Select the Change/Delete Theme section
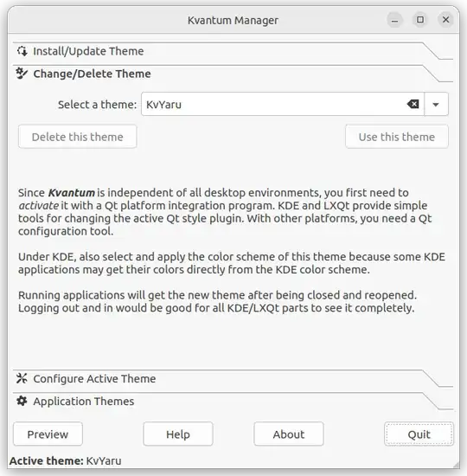Viewport: 467px width, 476px height. (233, 74)
